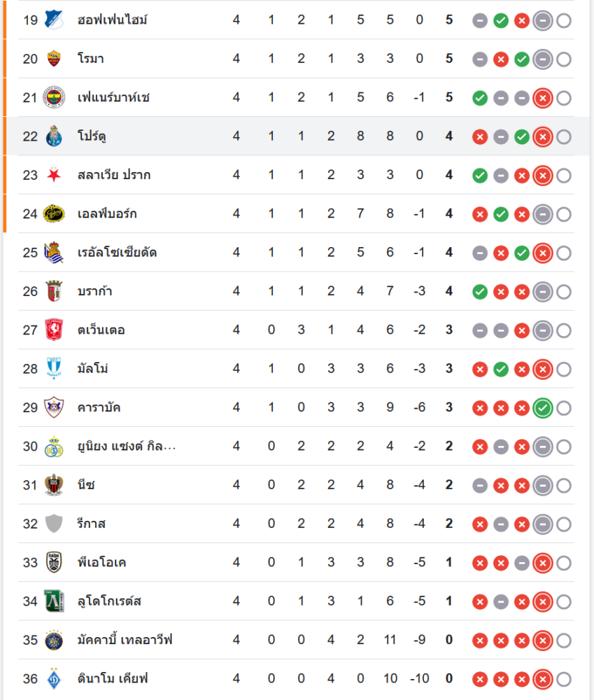Click the Porto club crest
This screenshot has width=594, height=700.
point(53,136)
